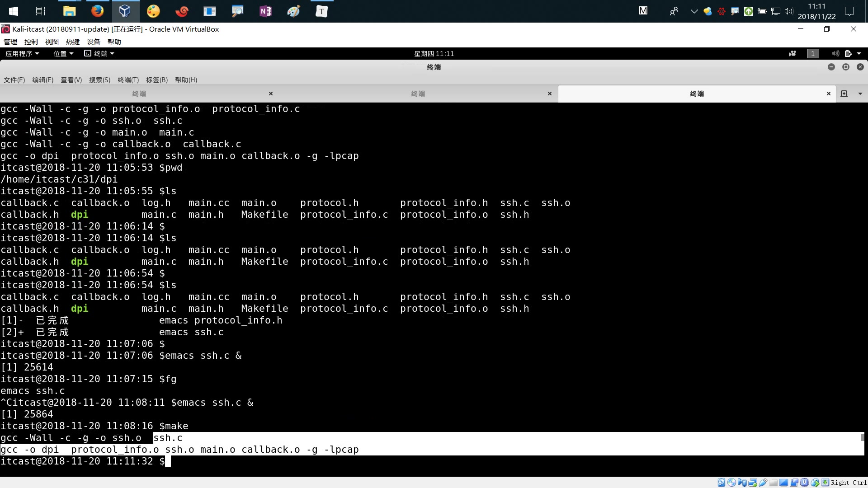Expand the 终端 tab in middle panel

pyautogui.click(x=417, y=94)
